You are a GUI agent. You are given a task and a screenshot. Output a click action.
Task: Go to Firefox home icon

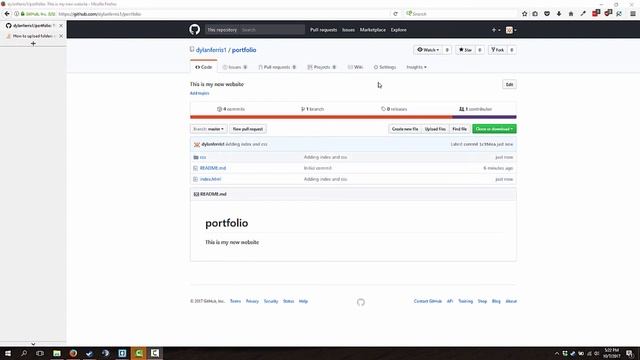click(571, 14)
